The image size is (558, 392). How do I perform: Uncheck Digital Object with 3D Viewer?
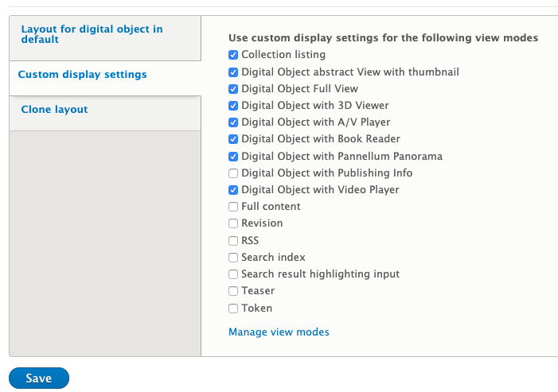233,106
